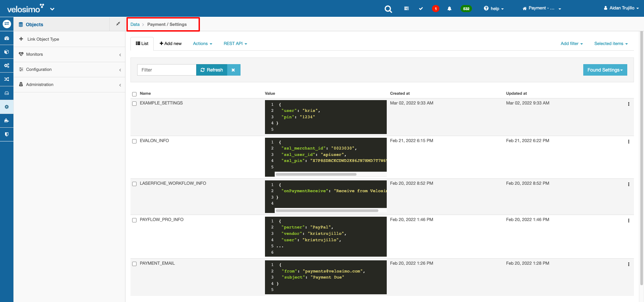Open the Aidan Trujillo user menu
This screenshot has width=644, height=302.
tap(621, 8)
